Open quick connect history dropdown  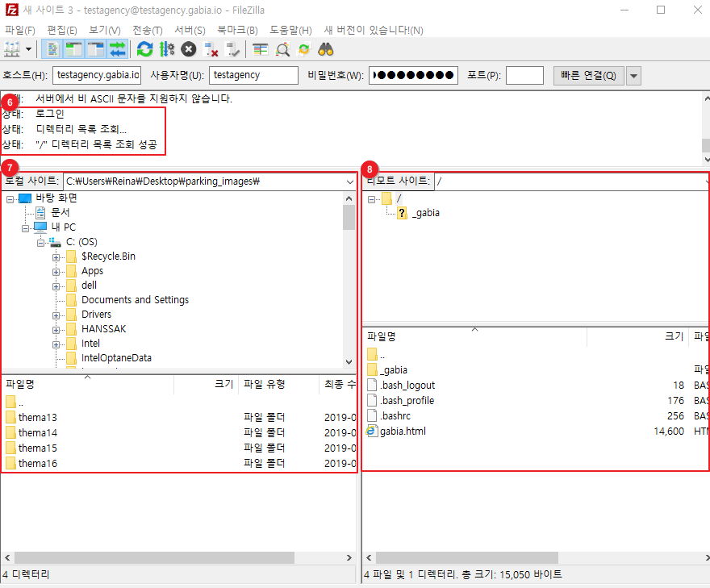point(634,76)
